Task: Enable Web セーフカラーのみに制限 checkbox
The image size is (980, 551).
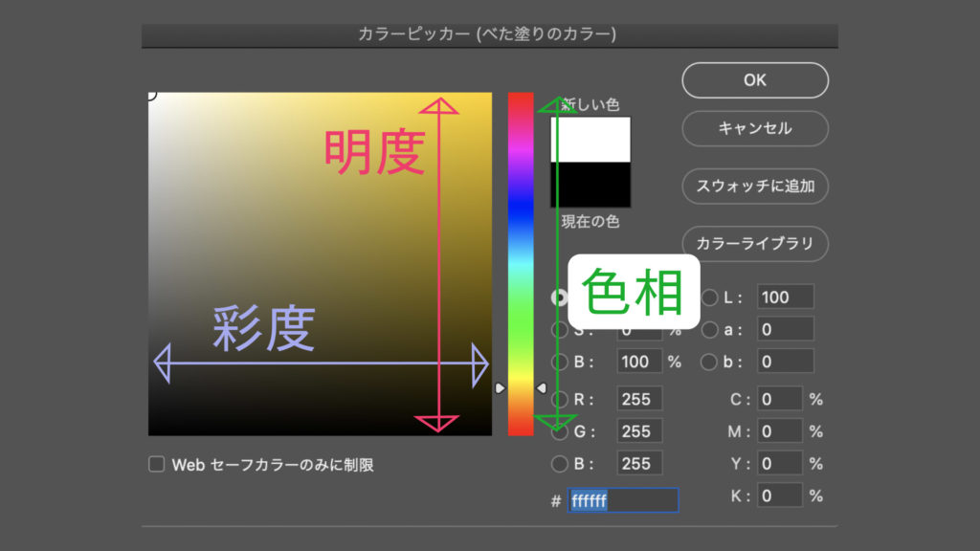Action: pos(156,464)
